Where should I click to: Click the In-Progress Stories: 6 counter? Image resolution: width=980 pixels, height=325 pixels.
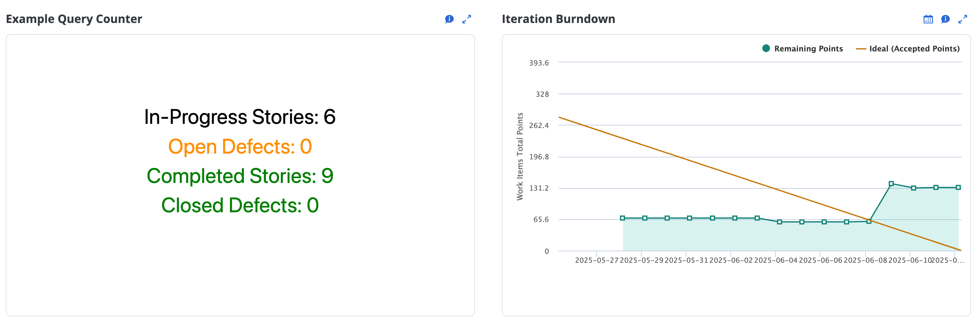pyautogui.click(x=240, y=117)
